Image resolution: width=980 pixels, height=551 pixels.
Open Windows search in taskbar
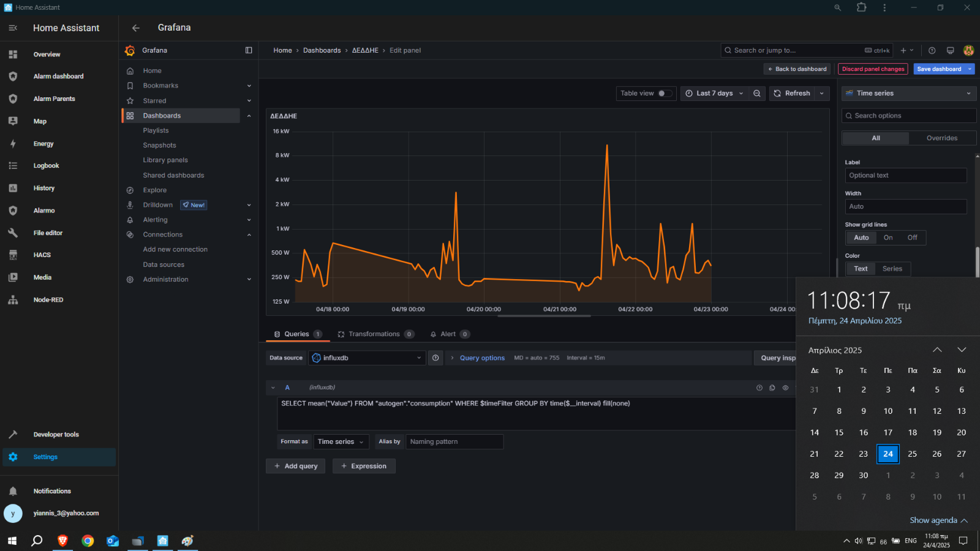(37, 541)
